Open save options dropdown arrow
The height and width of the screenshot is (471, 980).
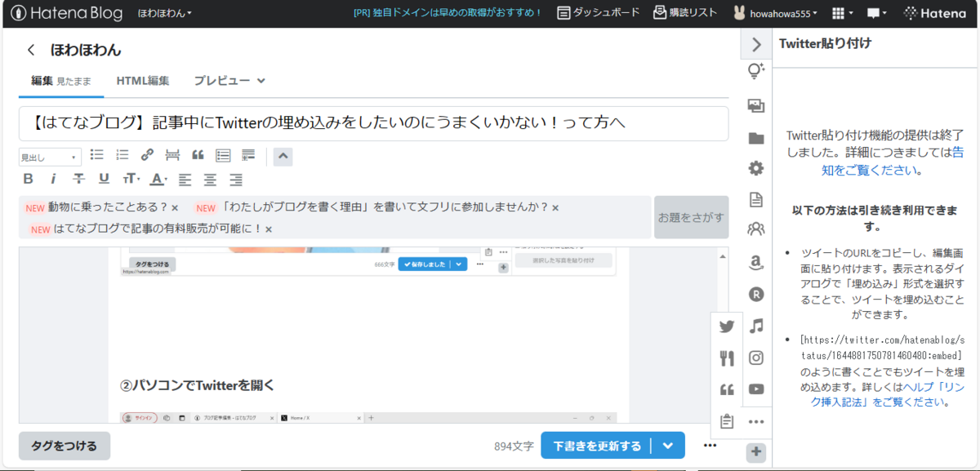pos(668,446)
